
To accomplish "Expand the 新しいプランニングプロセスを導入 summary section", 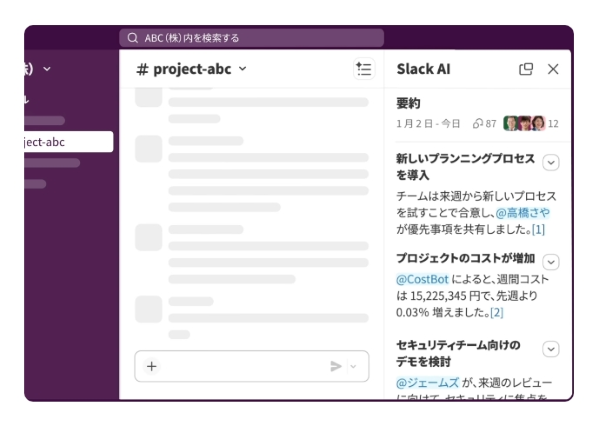I will tap(551, 163).
